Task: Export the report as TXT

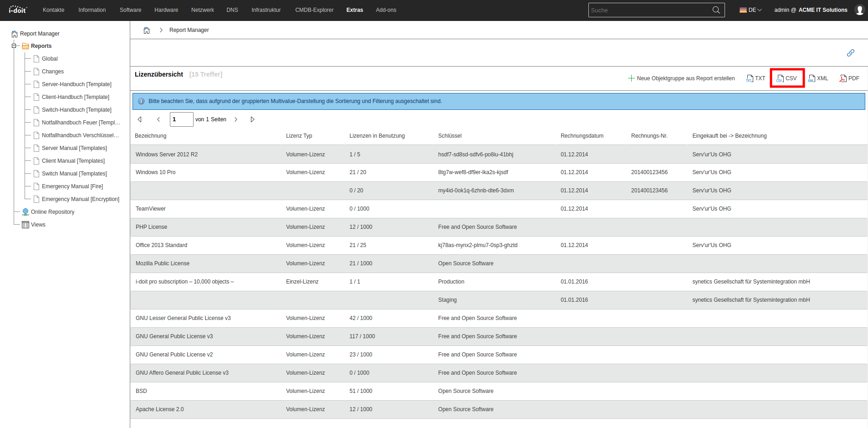Action: tap(756, 78)
